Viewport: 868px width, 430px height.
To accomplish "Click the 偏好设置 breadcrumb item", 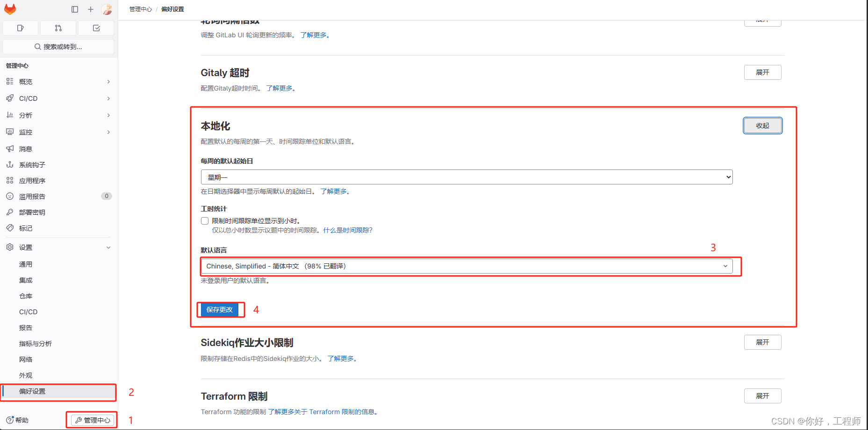I will [172, 9].
